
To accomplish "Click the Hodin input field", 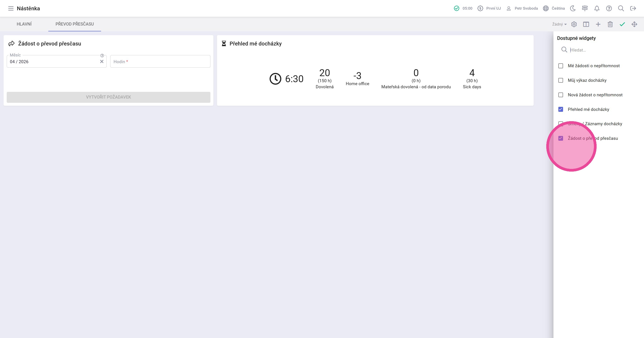I will (160, 62).
